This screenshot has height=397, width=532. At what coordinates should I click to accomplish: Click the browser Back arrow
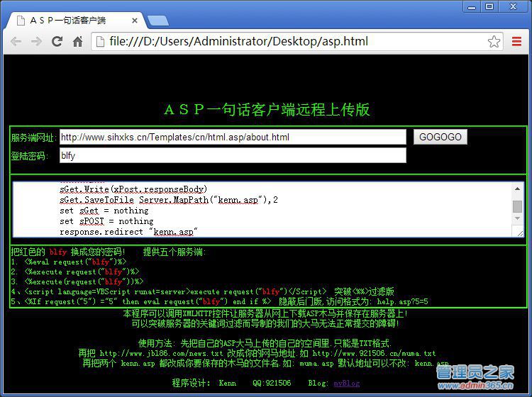click(16, 42)
